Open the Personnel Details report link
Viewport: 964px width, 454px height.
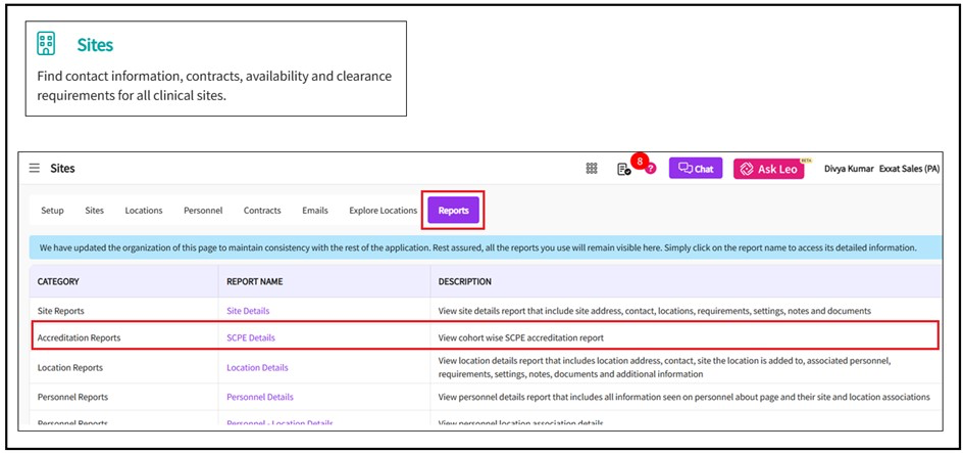pos(260,397)
